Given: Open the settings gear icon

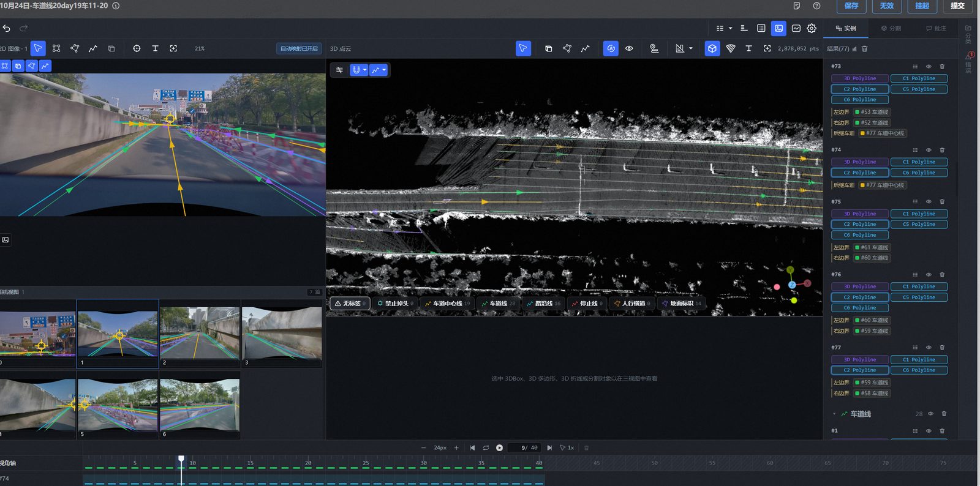Looking at the screenshot, I should point(812,28).
